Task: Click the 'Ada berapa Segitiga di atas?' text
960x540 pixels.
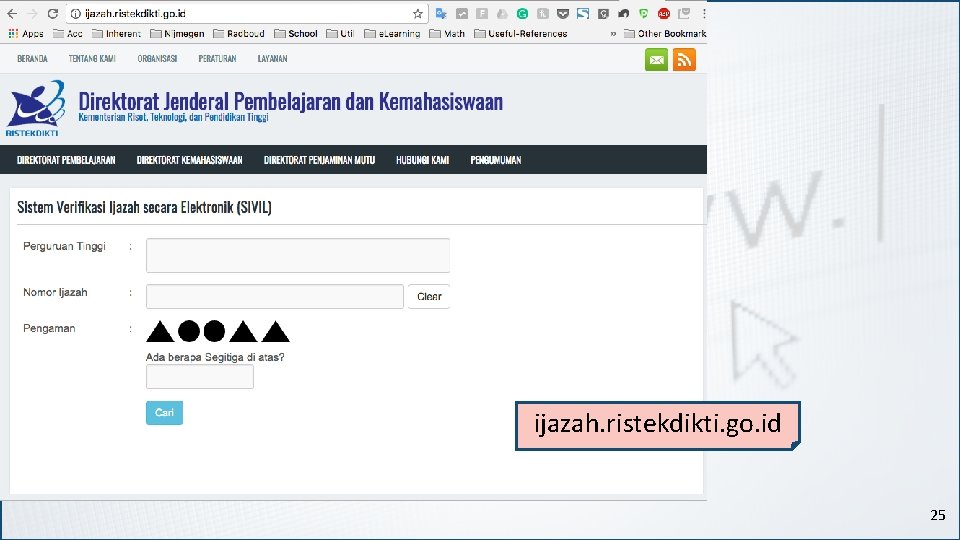Action: [x=215, y=357]
